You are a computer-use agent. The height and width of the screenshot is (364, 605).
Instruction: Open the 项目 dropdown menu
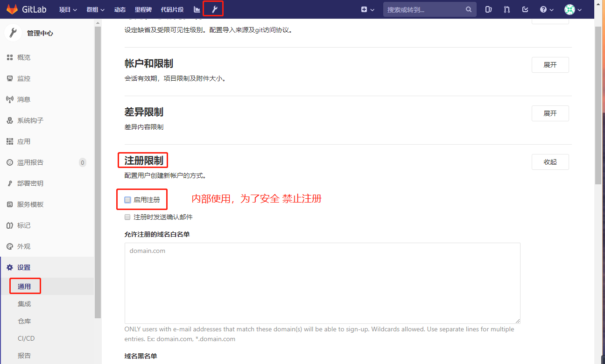(68, 9)
